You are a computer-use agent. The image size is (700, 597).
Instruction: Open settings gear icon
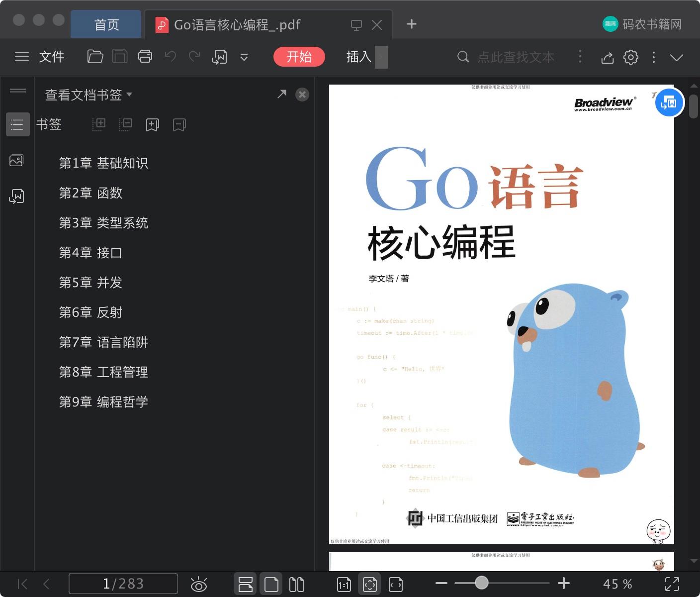pyautogui.click(x=631, y=57)
